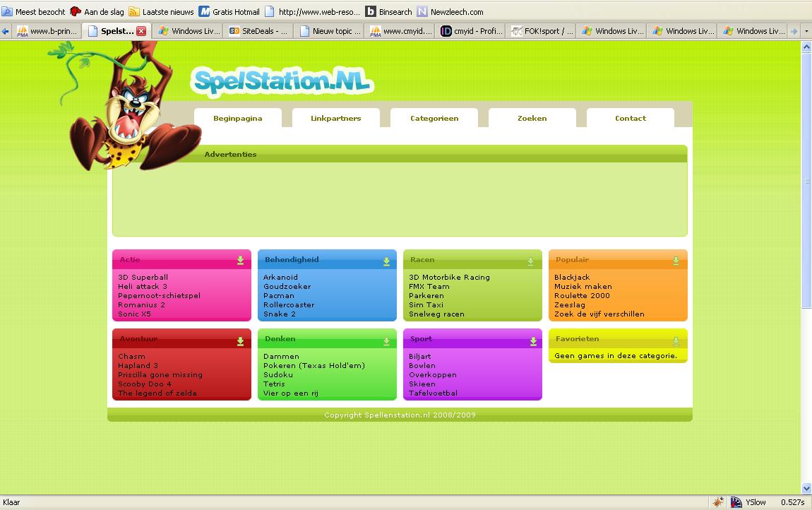Switch to the www.b-prin... browser tab
This screenshot has height=510, width=812.
click(47, 31)
